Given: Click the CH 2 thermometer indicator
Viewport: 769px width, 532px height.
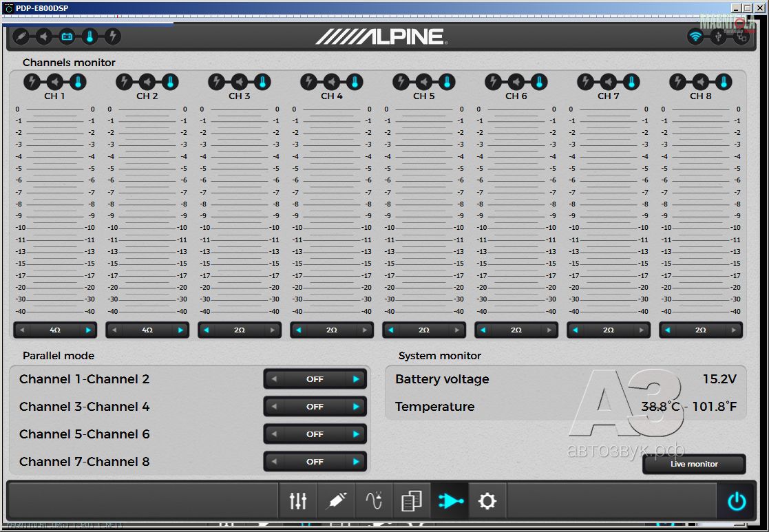Looking at the screenshot, I should [170, 82].
